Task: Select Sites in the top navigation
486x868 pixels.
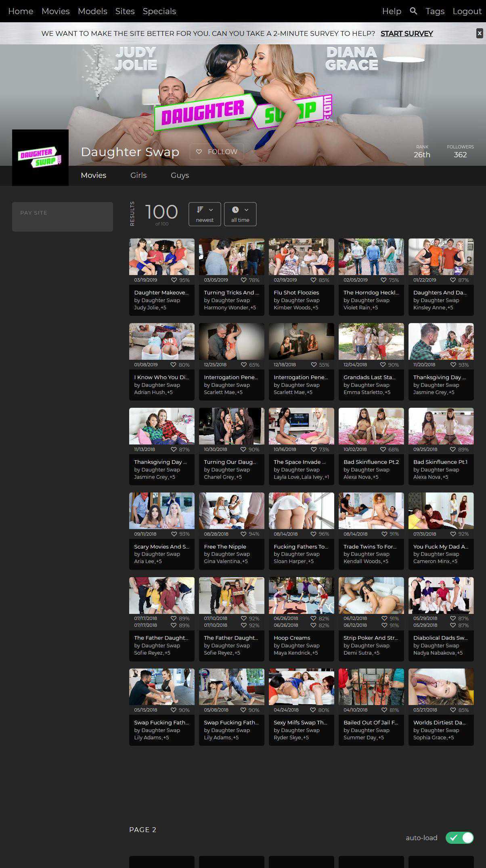Action: pyautogui.click(x=125, y=11)
